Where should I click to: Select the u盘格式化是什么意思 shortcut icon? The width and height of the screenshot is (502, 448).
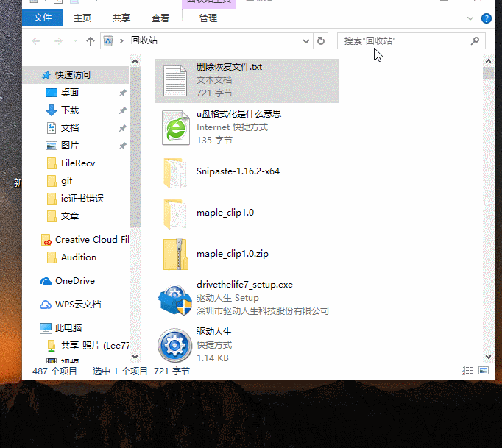(x=175, y=127)
